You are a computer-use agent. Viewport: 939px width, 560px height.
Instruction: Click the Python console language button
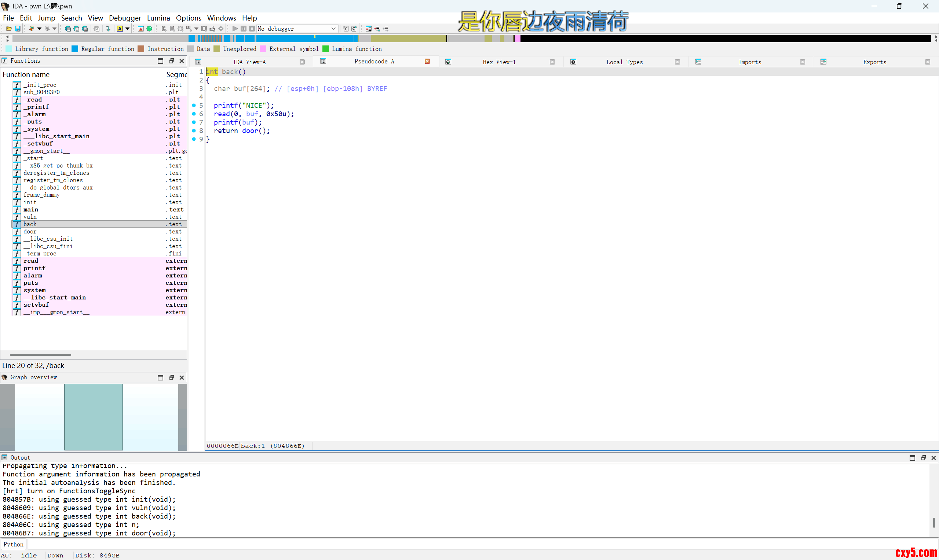click(14, 544)
